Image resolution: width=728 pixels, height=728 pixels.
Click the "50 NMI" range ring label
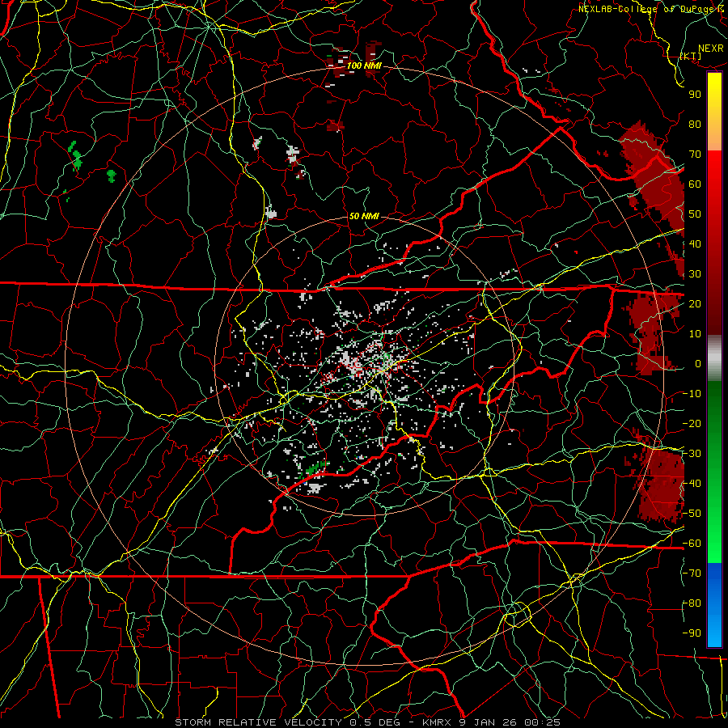364,216
